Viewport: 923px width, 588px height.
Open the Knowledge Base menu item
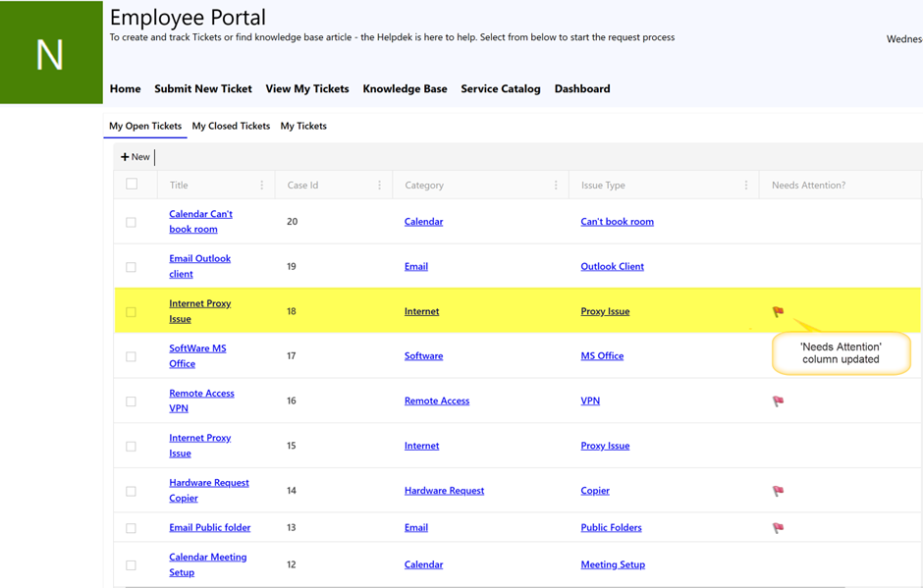click(405, 88)
